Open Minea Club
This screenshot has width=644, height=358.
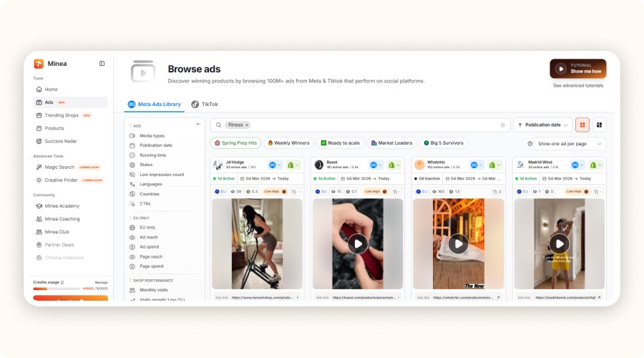coord(70,232)
